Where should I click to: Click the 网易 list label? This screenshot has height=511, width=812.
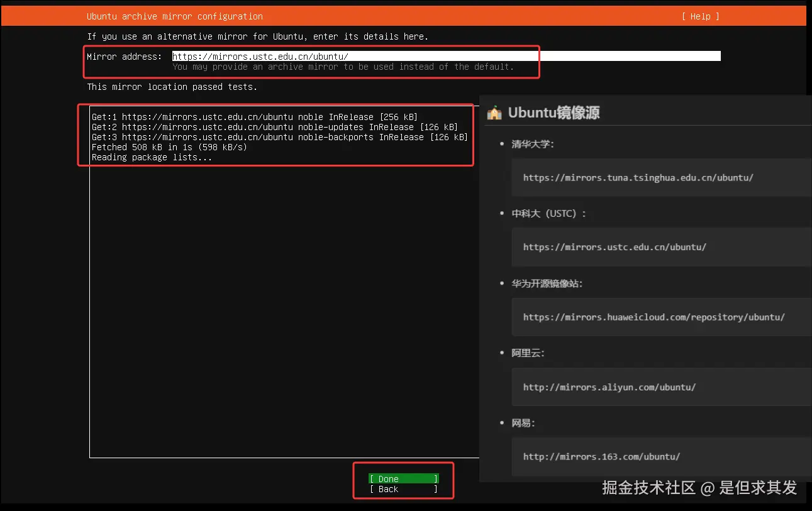pyautogui.click(x=523, y=423)
